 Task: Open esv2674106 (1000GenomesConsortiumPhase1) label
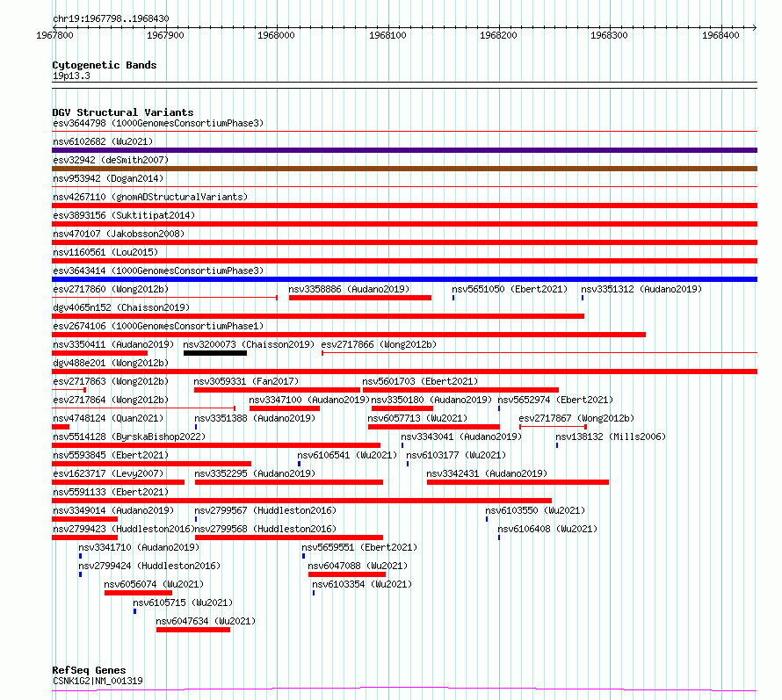(x=158, y=326)
